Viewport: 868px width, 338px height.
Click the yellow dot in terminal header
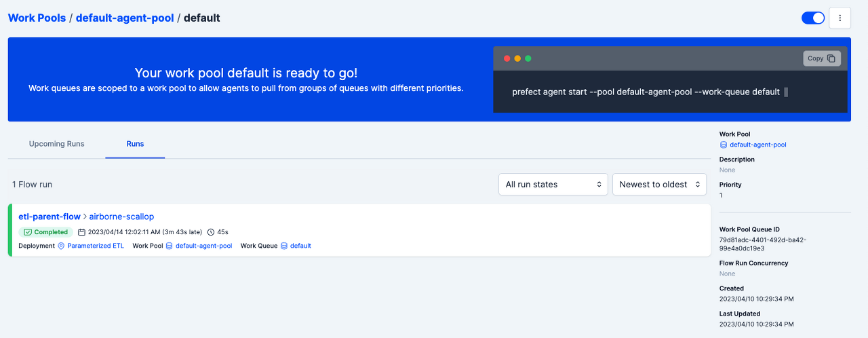click(517, 58)
